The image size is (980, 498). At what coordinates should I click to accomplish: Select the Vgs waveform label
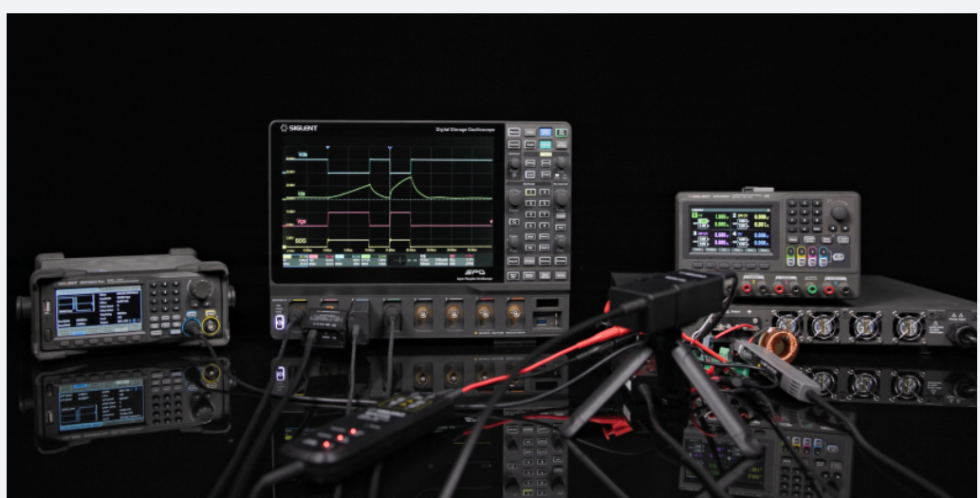pyautogui.click(x=302, y=221)
